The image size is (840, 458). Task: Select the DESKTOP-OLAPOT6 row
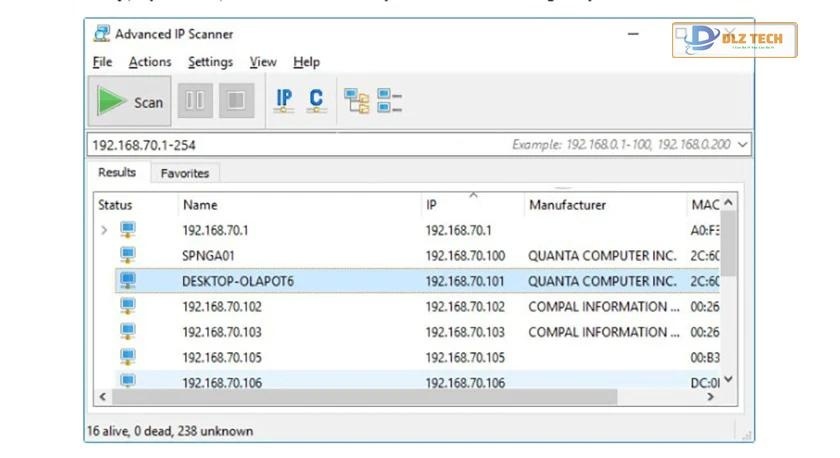238,281
